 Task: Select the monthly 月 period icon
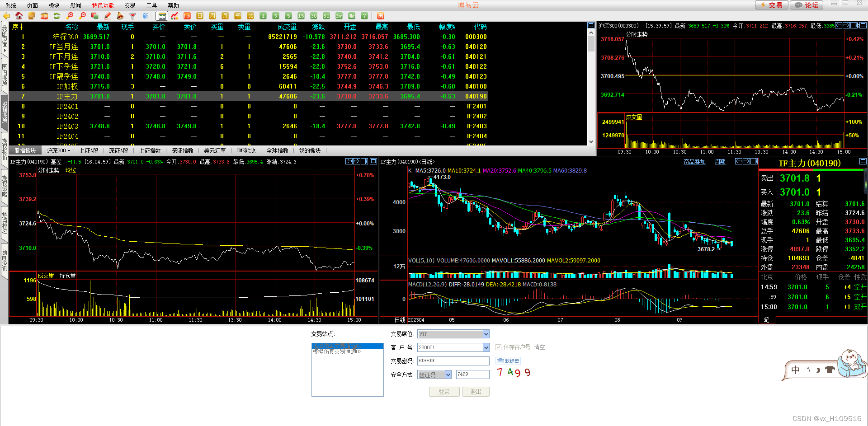(225, 16)
